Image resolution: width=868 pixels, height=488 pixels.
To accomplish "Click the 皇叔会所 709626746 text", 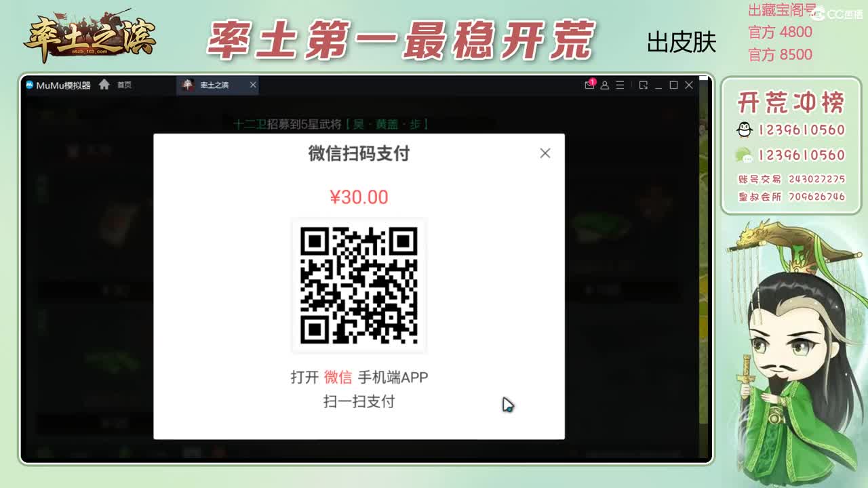I will click(x=791, y=197).
